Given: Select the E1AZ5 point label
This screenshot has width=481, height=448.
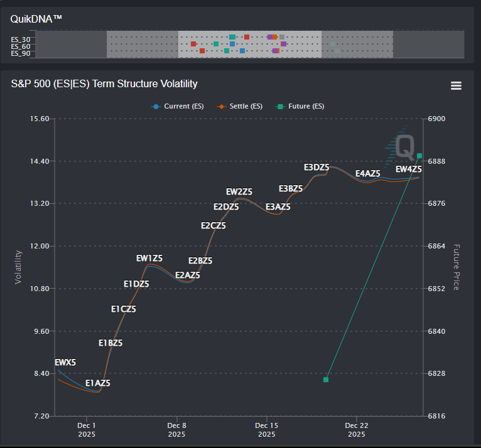Looking at the screenshot, I should click(x=97, y=383).
